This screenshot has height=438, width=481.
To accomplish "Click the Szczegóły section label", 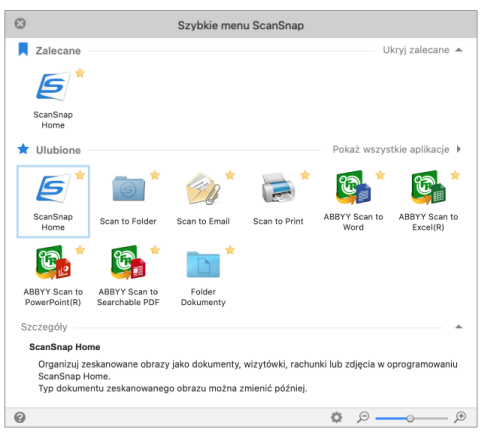I will tap(44, 327).
